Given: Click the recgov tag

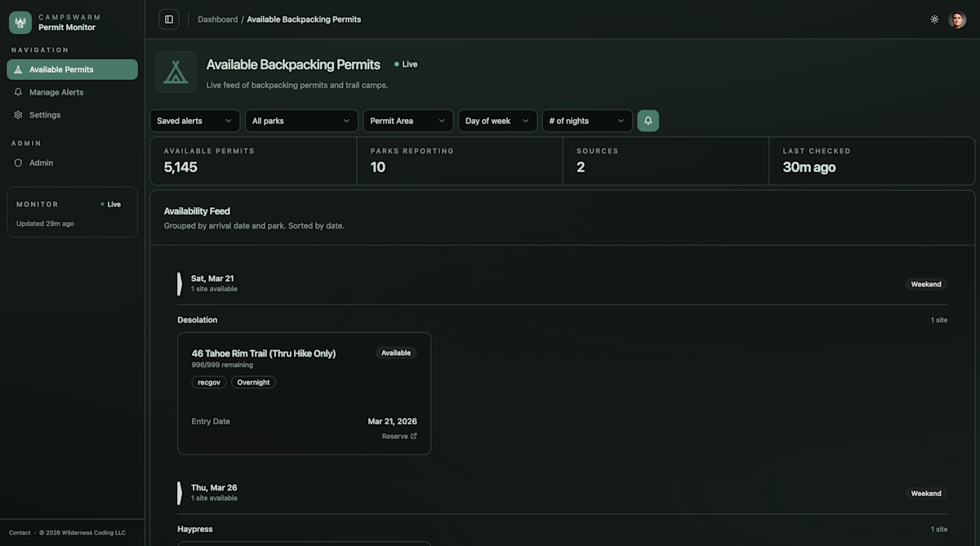Looking at the screenshot, I should [209, 382].
